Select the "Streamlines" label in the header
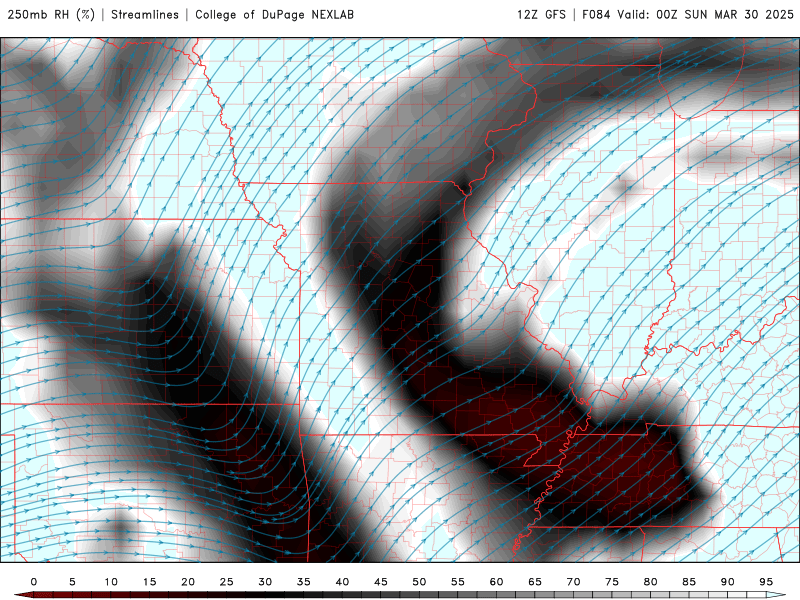This screenshot has height=600, width=800. coord(145,14)
